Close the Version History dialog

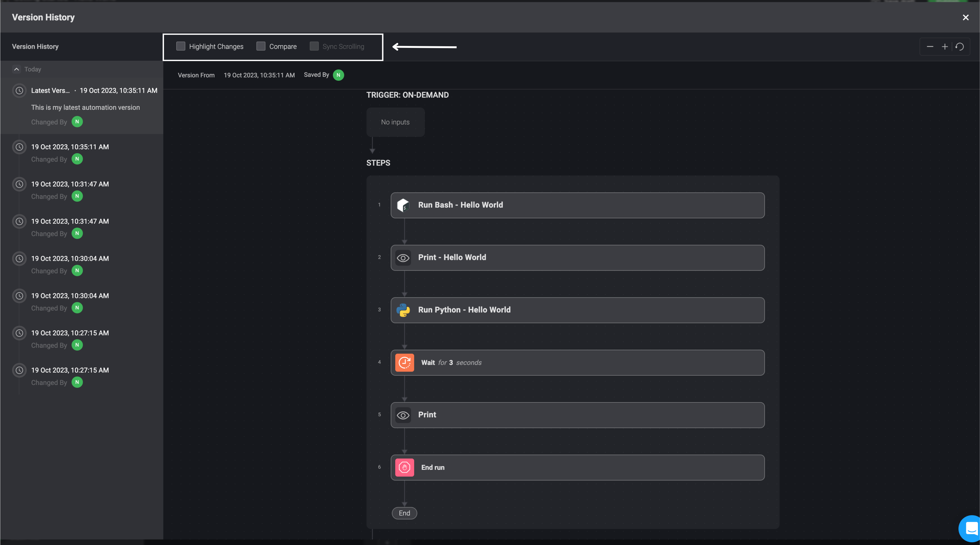(x=965, y=18)
